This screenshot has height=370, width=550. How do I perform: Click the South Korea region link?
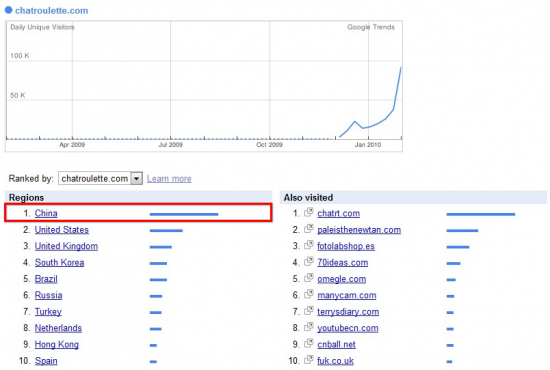tap(59, 262)
